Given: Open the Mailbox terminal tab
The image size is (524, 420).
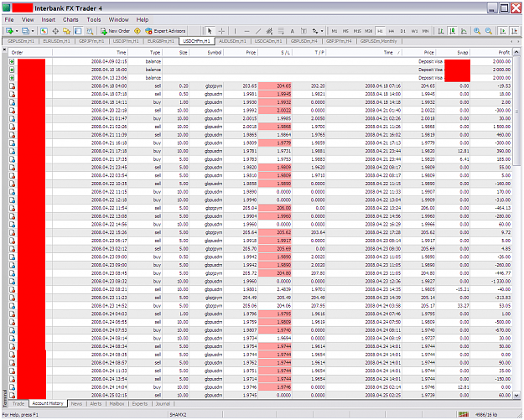Looking at the screenshot, I should tap(117, 403).
